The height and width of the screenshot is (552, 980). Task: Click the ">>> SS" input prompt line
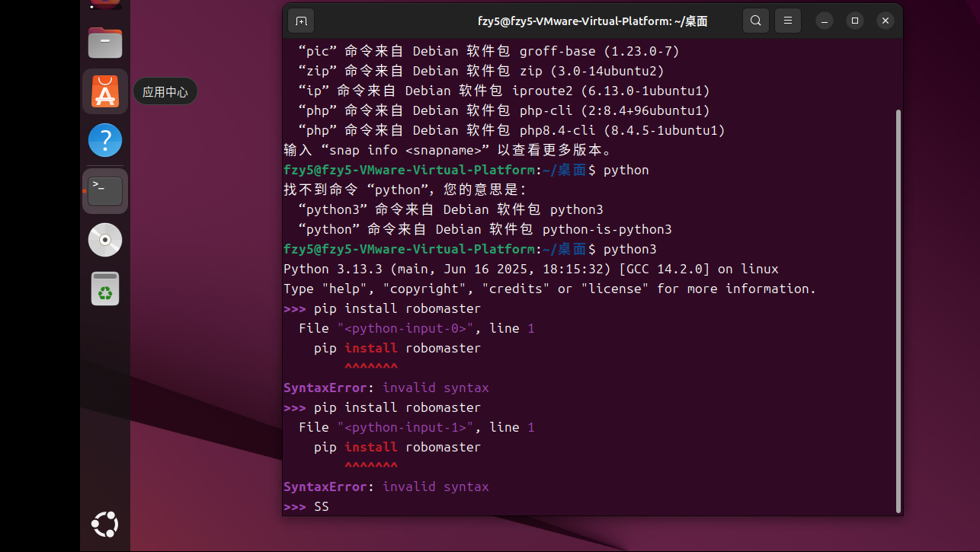pyautogui.click(x=306, y=507)
